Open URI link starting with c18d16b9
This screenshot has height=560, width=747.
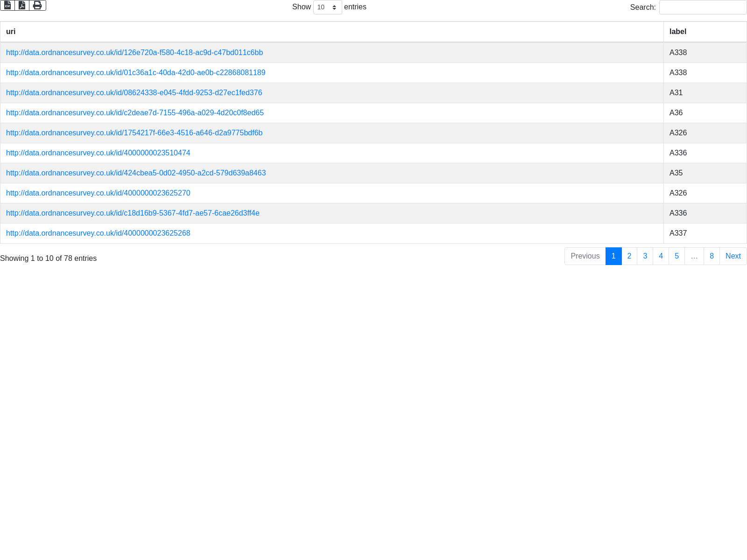tap(133, 213)
